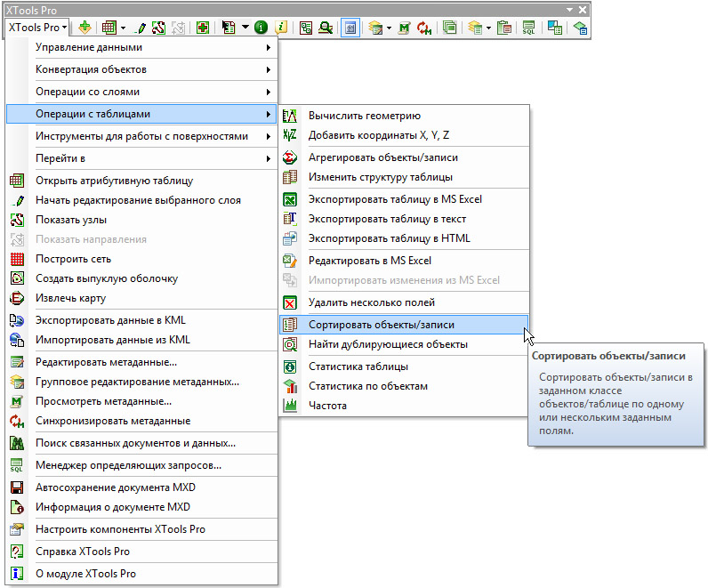Expand the table icon dropdown arrow in toolbar
Image resolution: width=708 pixels, height=588 pixels.
tap(123, 28)
